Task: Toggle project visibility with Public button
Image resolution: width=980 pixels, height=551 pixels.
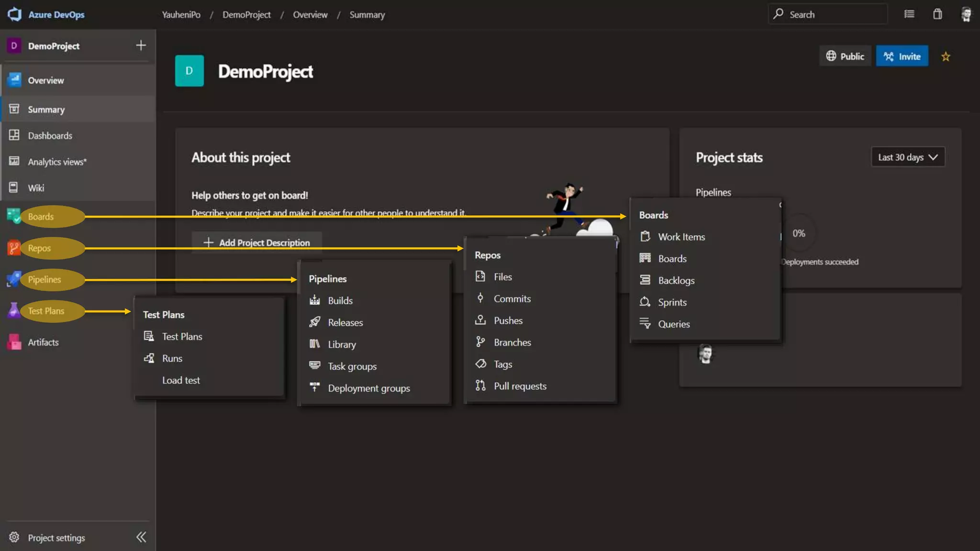Action: [x=845, y=56]
